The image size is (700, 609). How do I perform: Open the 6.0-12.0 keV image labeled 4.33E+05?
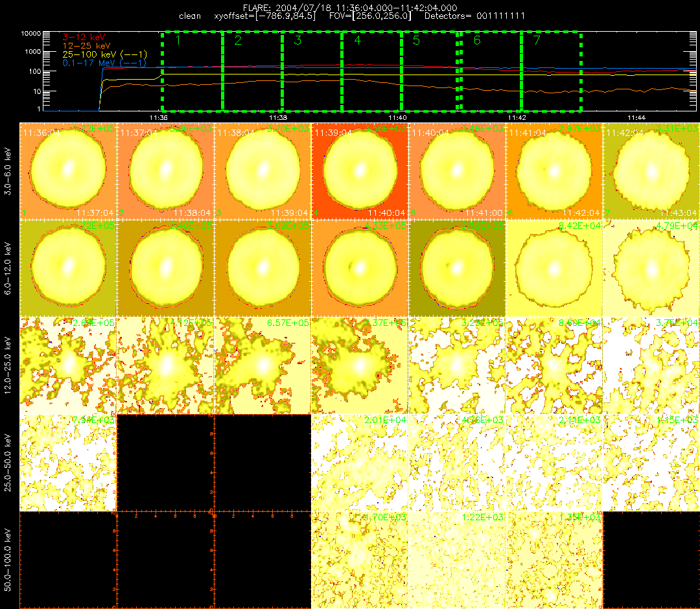[x=360, y=268]
